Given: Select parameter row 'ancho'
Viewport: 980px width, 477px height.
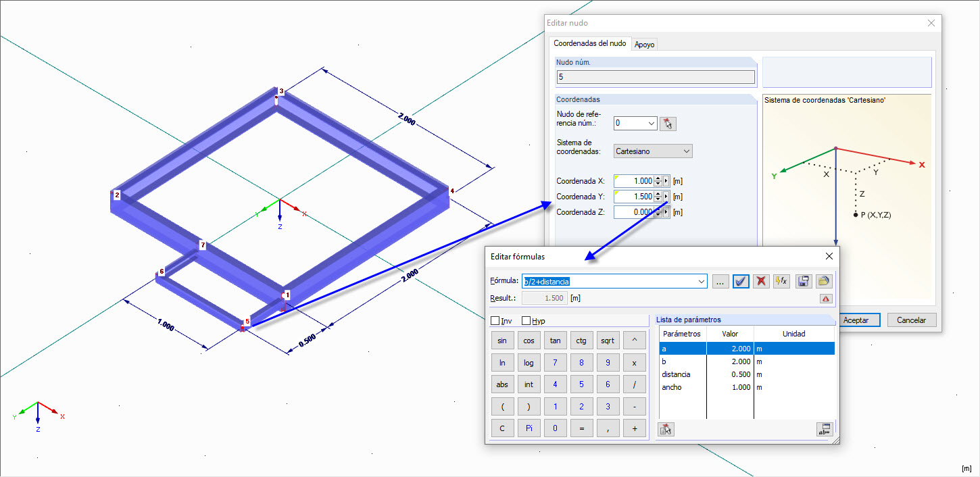Looking at the screenshot, I should coord(747,387).
